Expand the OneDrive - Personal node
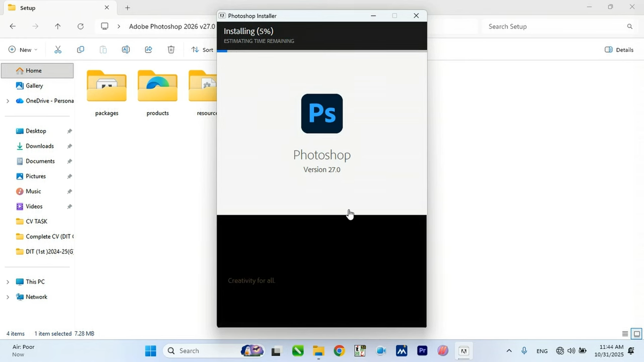This screenshot has height=362, width=644. tap(8, 101)
